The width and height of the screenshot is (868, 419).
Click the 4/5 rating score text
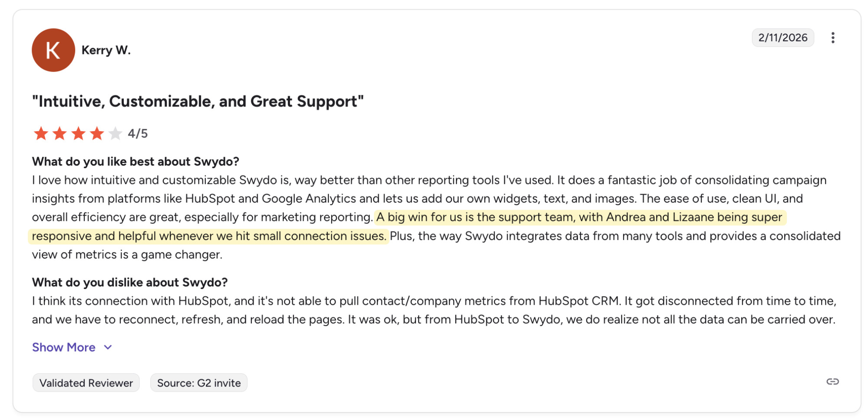click(138, 133)
